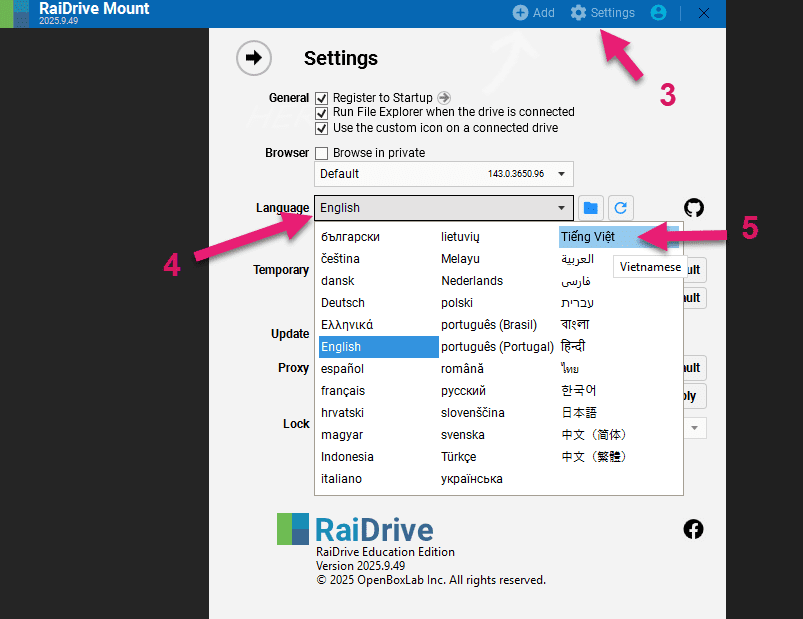
Task: Close the RaiDrive window
Action: (x=704, y=13)
